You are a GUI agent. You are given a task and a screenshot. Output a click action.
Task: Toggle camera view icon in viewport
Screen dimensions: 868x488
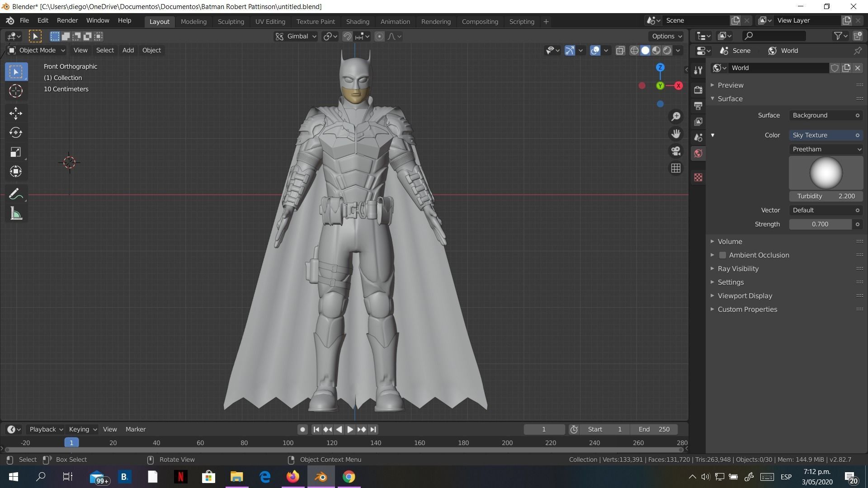[676, 151]
